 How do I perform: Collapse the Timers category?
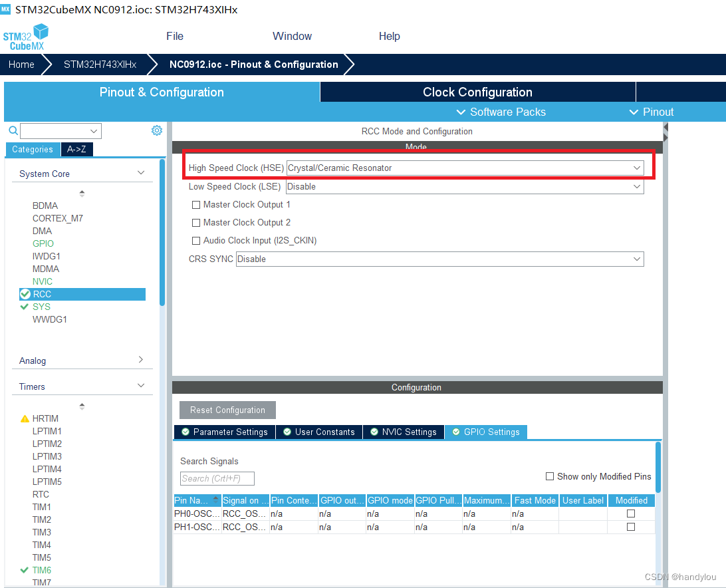point(141,386)
